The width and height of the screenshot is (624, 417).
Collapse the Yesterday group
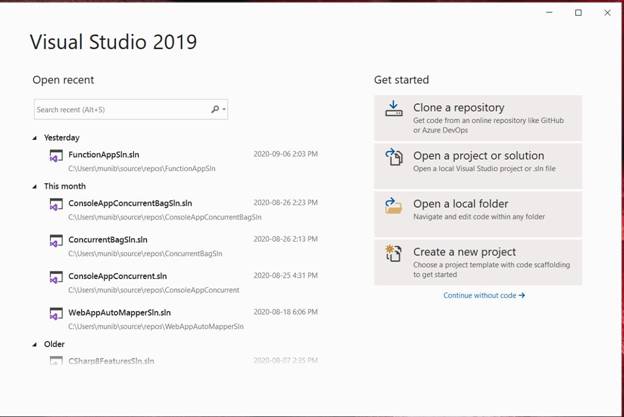point(35,138)
